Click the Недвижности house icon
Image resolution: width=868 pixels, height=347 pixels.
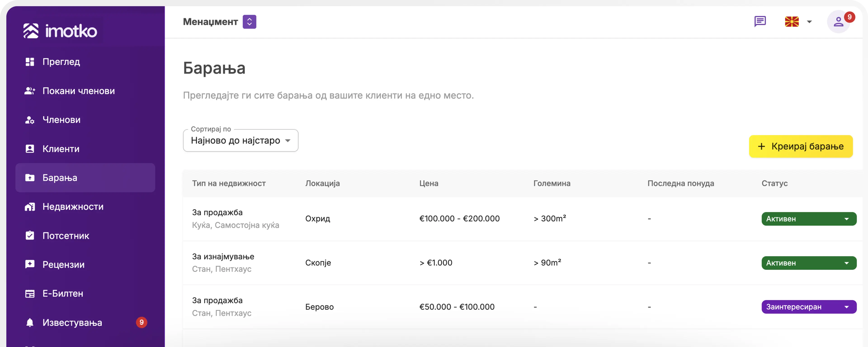(30, 207)
